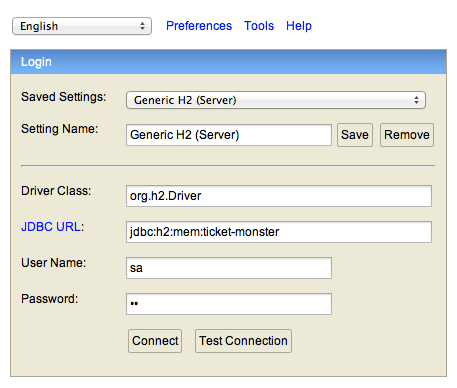Open the Tools link
Viewport: 457px width, 388px height.
tap(259, 26)
